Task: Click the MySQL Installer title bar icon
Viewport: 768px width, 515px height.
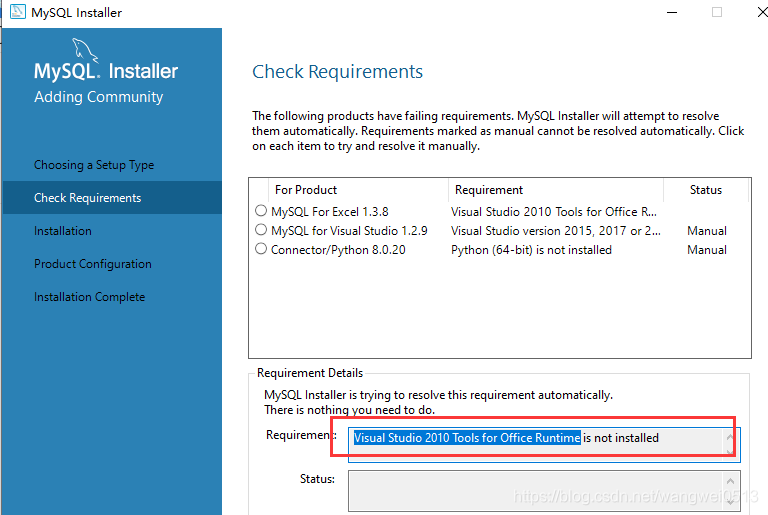Action: click(18, 12)
